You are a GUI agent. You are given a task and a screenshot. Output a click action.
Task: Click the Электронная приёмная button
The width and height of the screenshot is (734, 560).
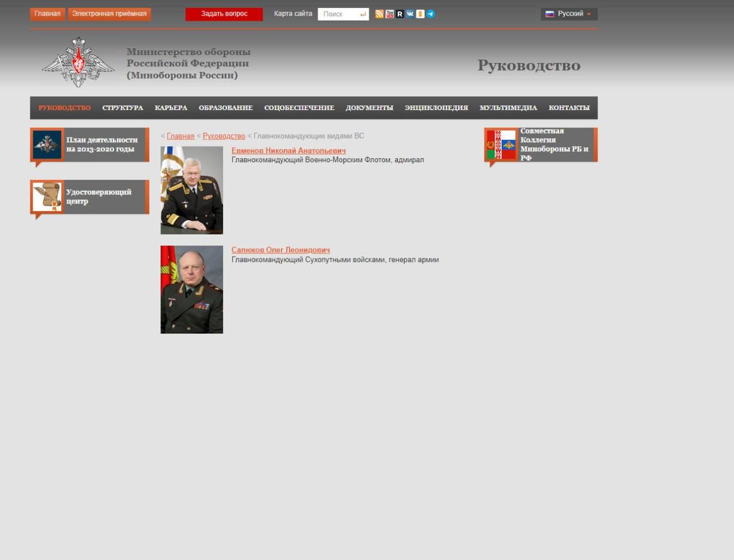(x=110, y=14)
